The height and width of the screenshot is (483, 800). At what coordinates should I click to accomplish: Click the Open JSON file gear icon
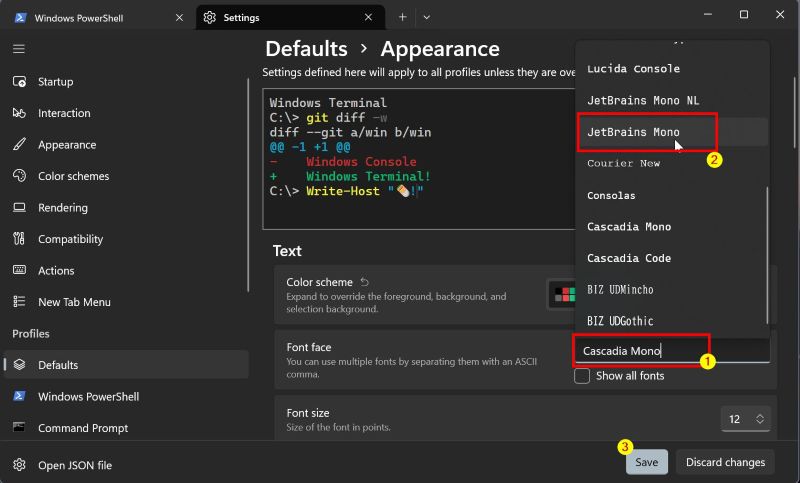[19, 464]
